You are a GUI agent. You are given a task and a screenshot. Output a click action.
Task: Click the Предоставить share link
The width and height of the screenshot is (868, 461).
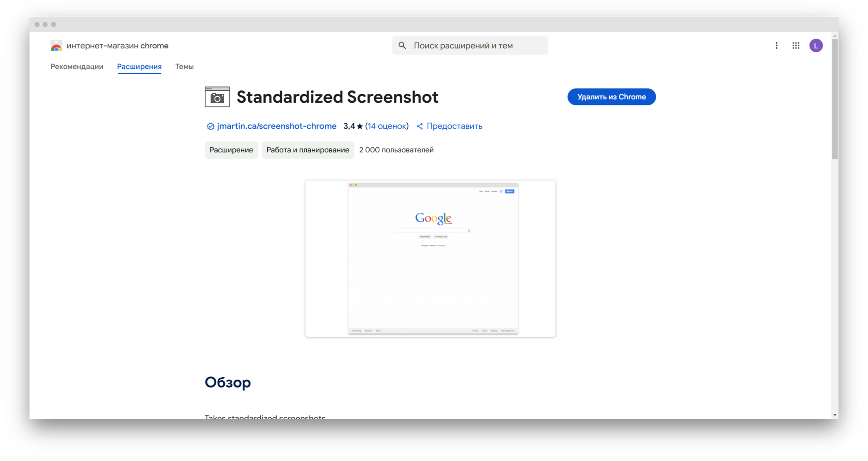pyautogui.click(x=454, y=126)
